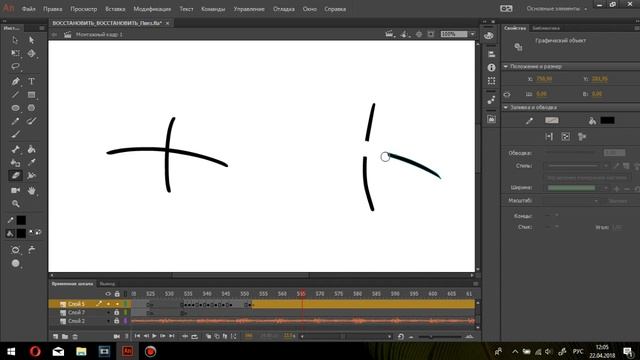Toggle onion skin button in timeline

click(x=209, y=336)
